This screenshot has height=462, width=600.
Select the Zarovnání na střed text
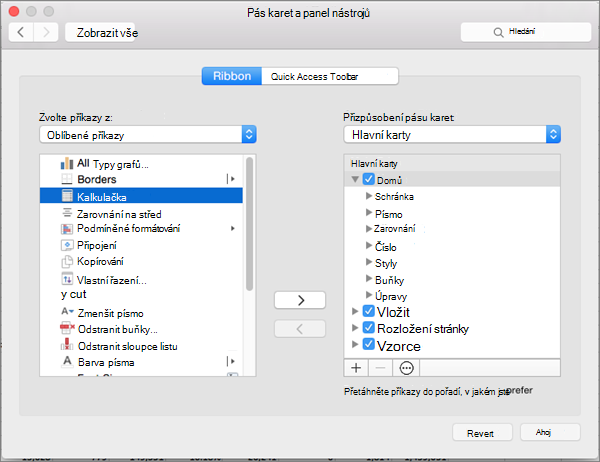pyautogui.click(x=119, y=214)
